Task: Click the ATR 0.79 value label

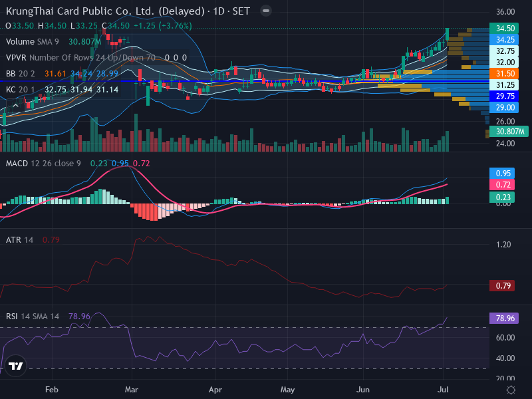Action: (502, 286)
